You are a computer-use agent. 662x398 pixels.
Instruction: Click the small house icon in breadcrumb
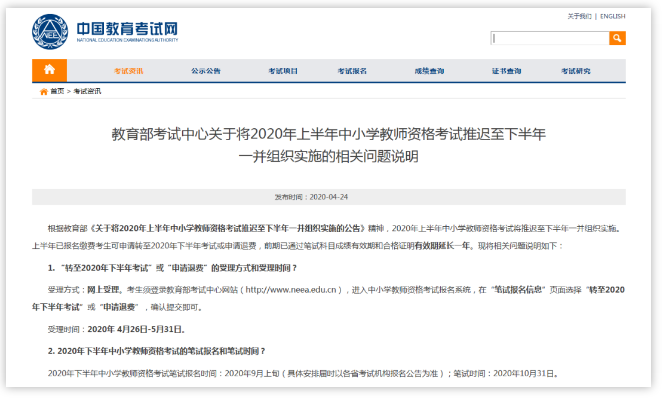43,92
